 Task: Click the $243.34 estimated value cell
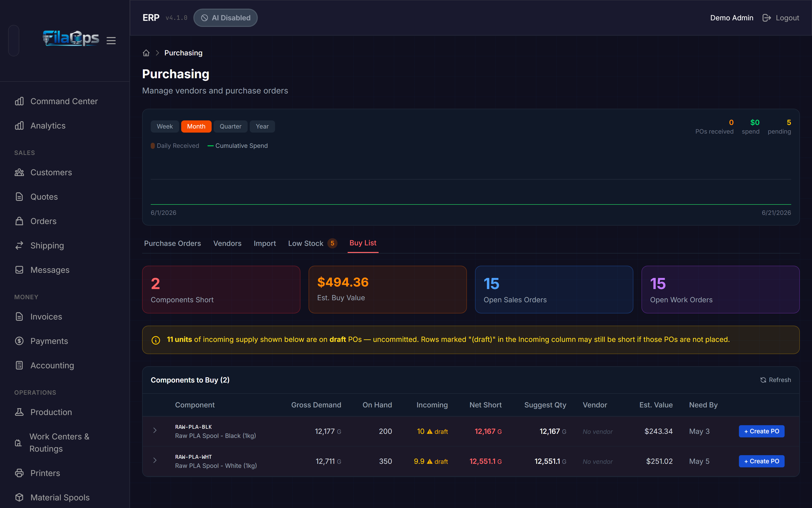[x=658, y=431]
